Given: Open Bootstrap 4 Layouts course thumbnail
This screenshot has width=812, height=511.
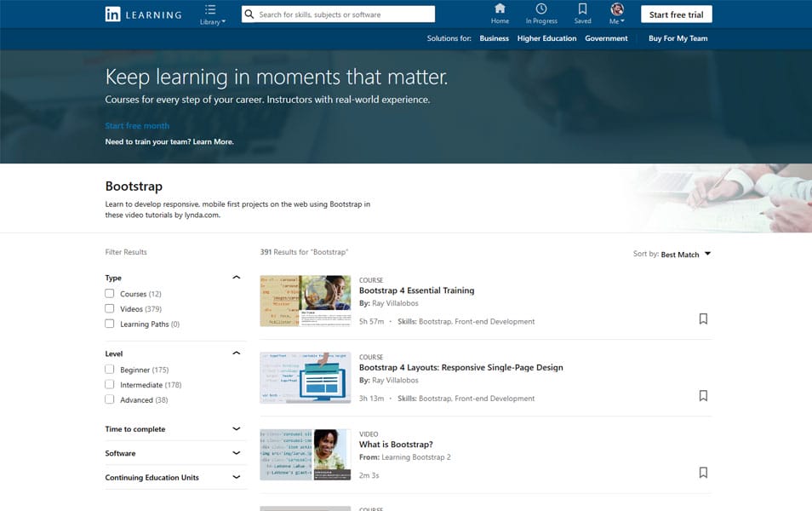Looking at the screenshot, I should [306, 378].
